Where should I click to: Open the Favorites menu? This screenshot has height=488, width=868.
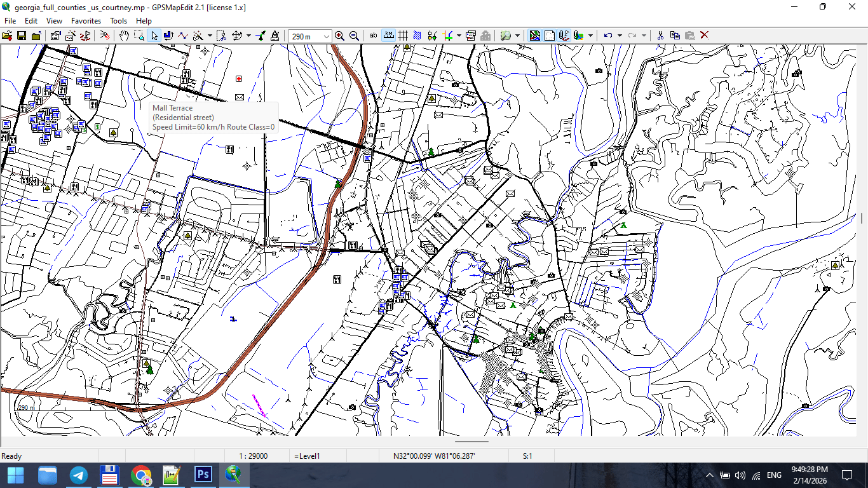86,20
